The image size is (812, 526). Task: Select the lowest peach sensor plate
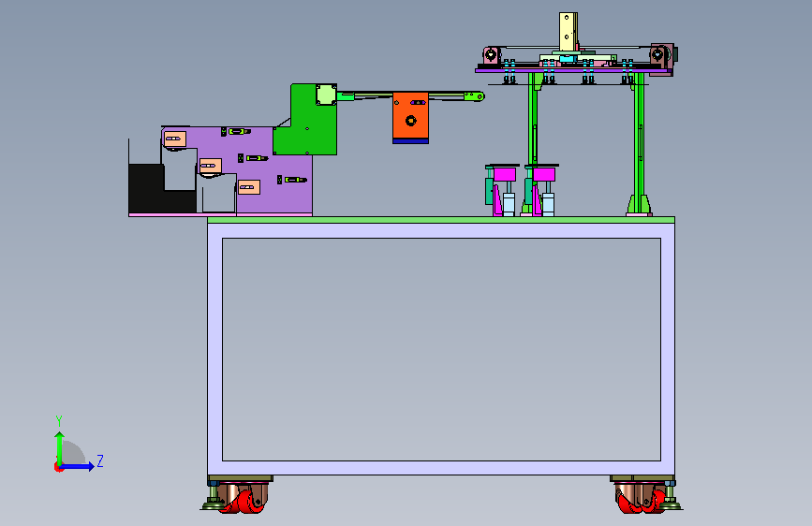coord(248,187)
